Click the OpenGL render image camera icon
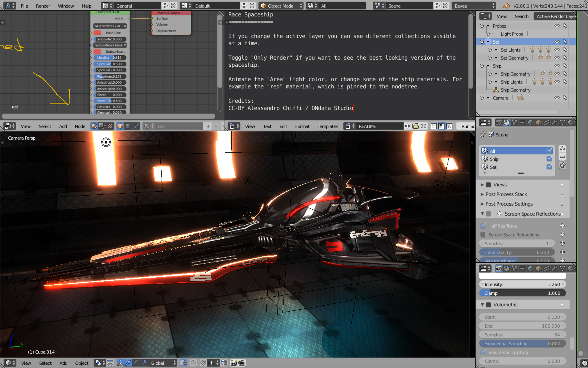 coord(234,363)
